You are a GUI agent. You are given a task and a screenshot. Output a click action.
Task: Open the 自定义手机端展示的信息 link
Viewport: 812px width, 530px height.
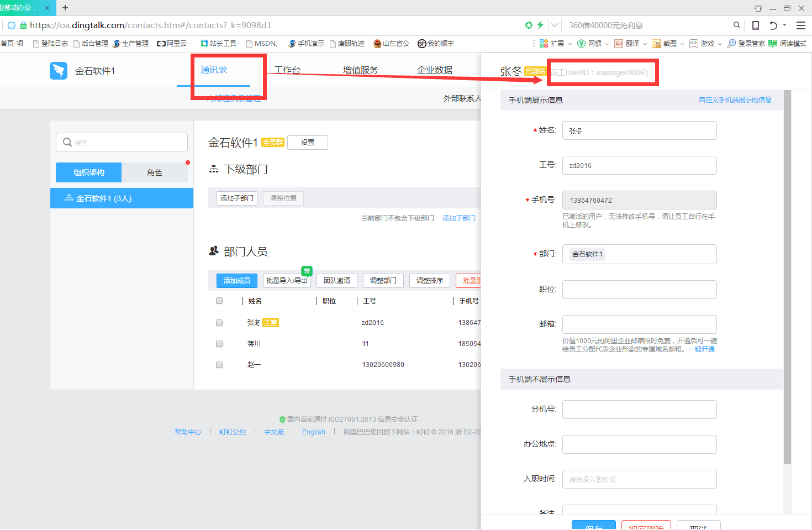735,100
